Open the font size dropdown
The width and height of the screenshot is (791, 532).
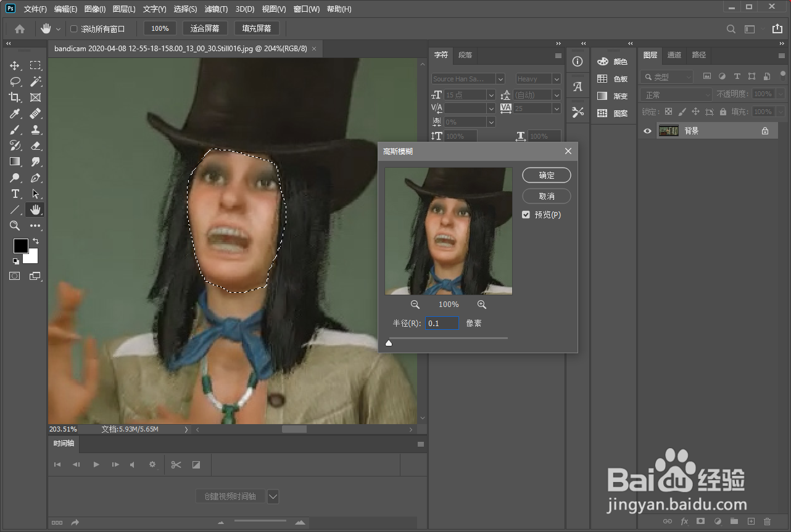point(491,95)
